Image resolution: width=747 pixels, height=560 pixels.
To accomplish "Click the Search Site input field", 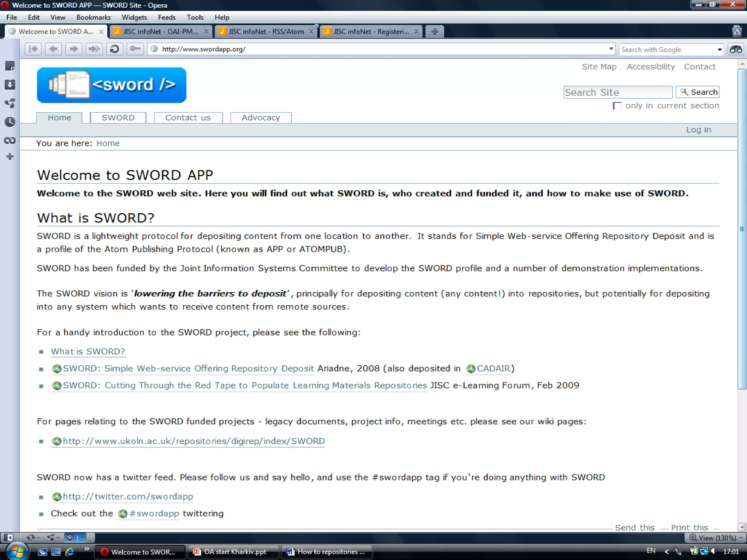I will pos(618,92).
